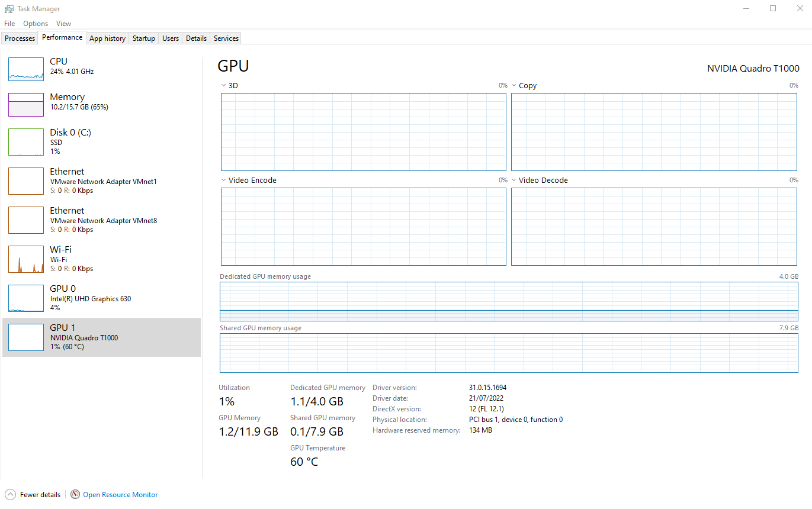Open the Options menu

point(35,23)
